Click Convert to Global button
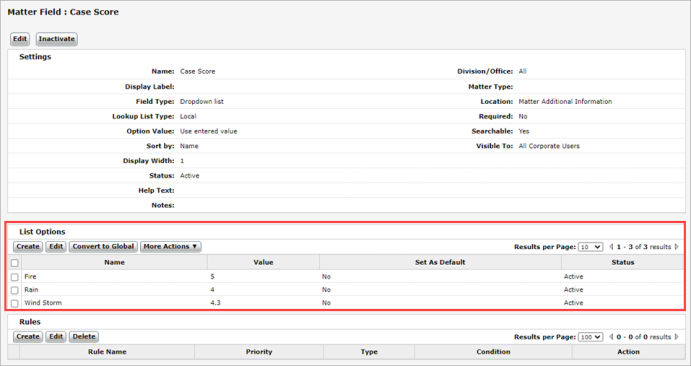This screenshot has height=366, width=691. tap(103, 247)
